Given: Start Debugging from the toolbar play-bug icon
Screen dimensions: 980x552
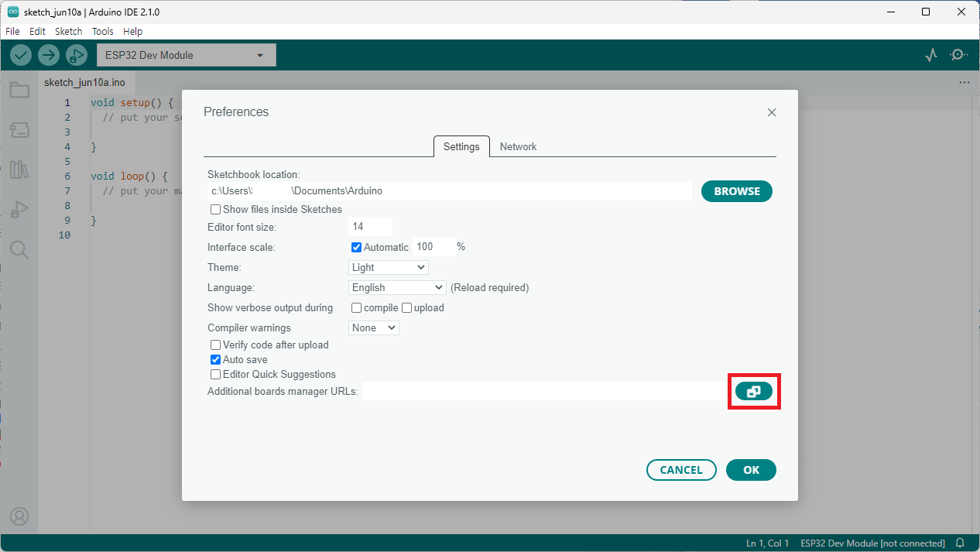Looking at the screenshot, I should click(x=77, y=55).
